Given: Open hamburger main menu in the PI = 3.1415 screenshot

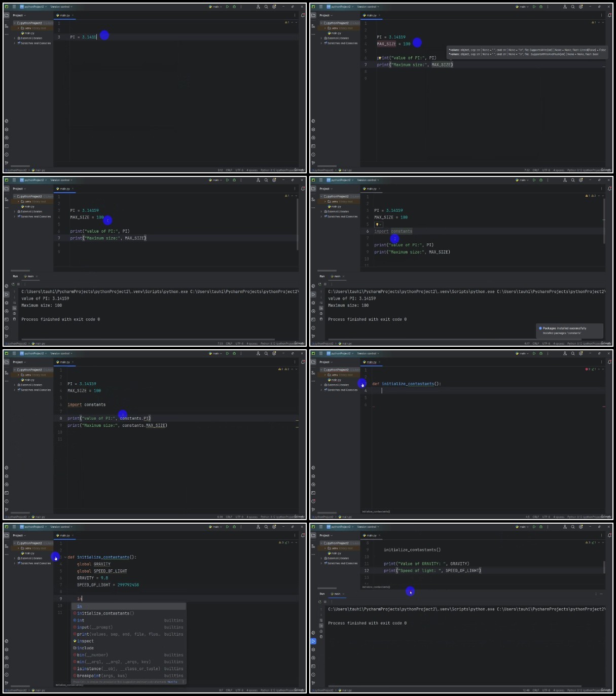Looking at the screenshot, I should click(x=14, y=7).
